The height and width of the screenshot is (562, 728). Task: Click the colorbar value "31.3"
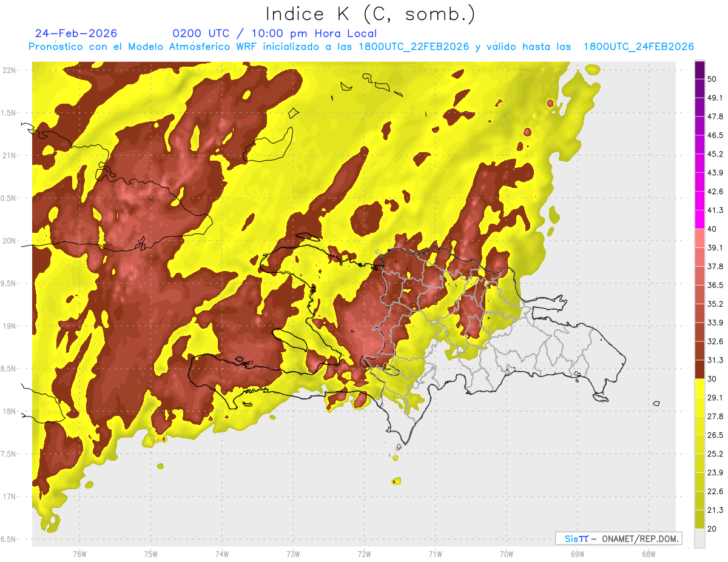coord(715,360)
